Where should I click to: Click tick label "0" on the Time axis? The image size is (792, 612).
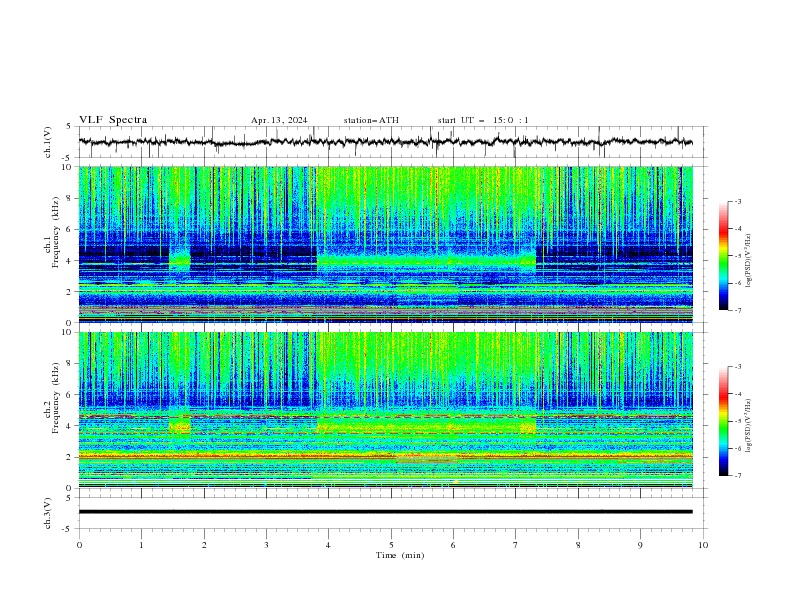click(79, 545)
